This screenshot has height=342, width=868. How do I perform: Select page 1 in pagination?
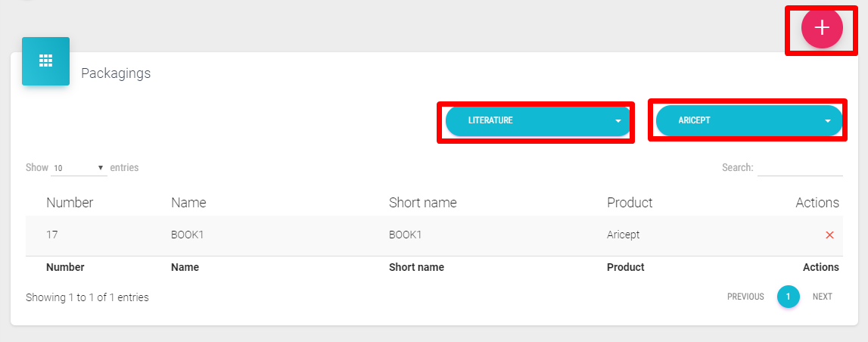(x=788, y=297)
